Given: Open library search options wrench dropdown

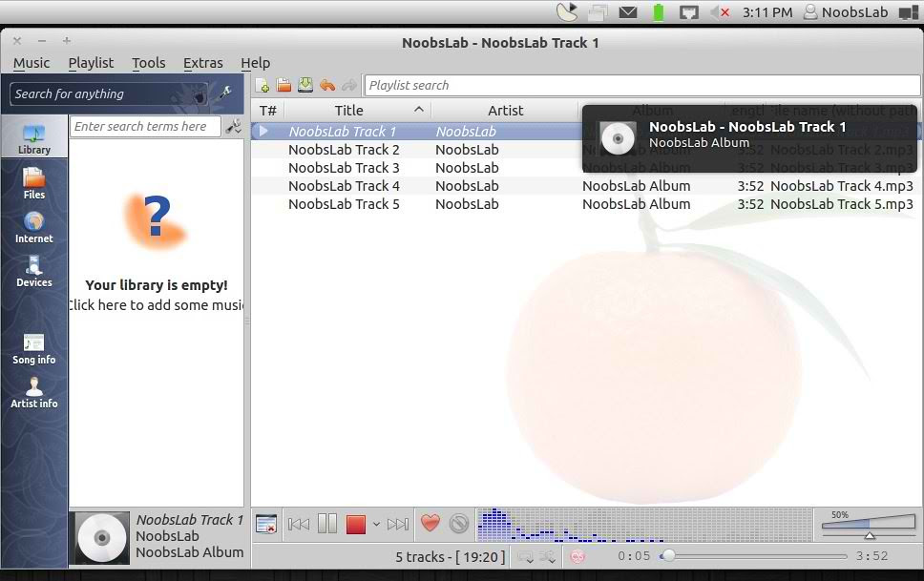Looking at the screenshot, I should [x=234, y=127].
